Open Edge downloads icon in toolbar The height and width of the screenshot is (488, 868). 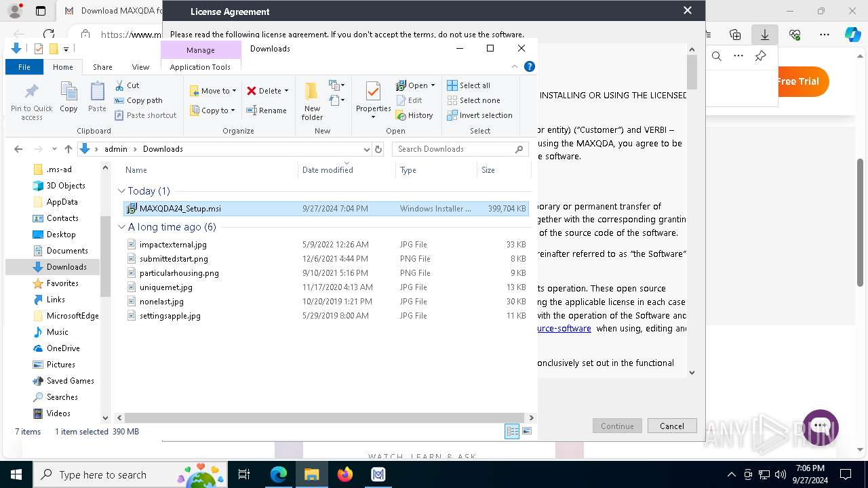[765, 35]
